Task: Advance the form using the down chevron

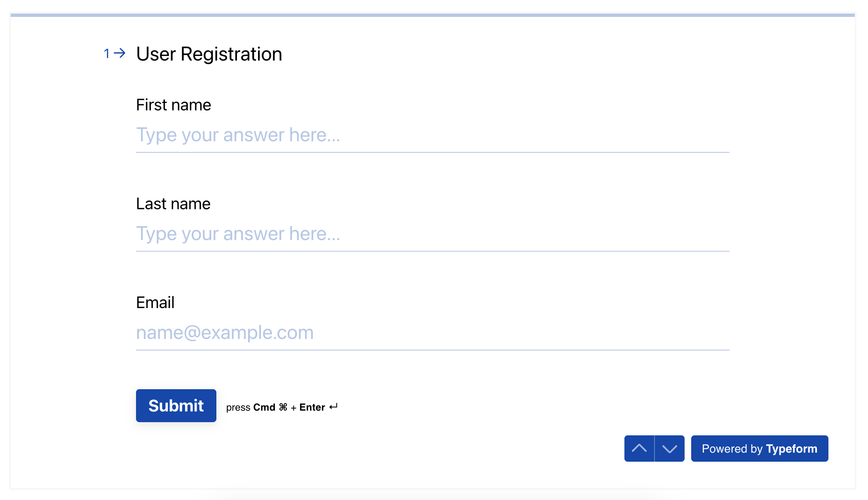Action: [x=669, y=449]
